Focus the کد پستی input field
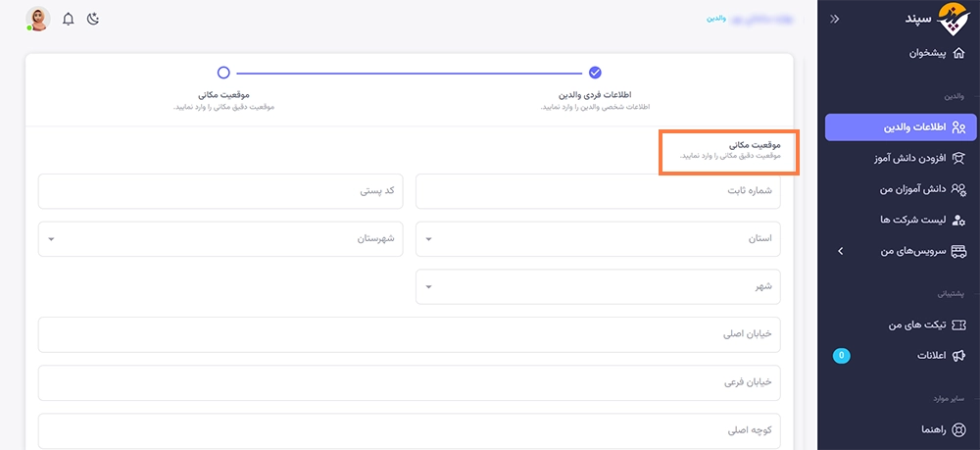Screen dimensions: 980x450 click(x=220, y=190)
